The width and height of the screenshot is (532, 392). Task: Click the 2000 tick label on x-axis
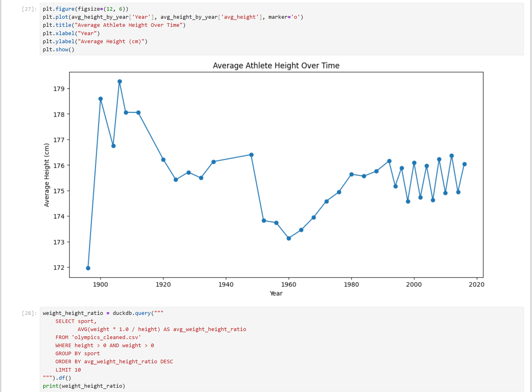point(414,285)
